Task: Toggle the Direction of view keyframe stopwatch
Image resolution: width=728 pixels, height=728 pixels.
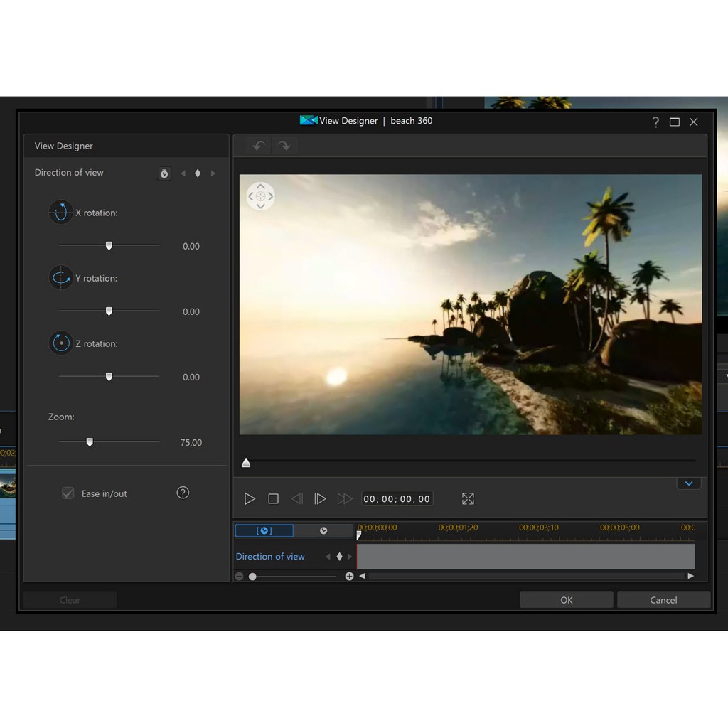Action: [x=164, y=173]
